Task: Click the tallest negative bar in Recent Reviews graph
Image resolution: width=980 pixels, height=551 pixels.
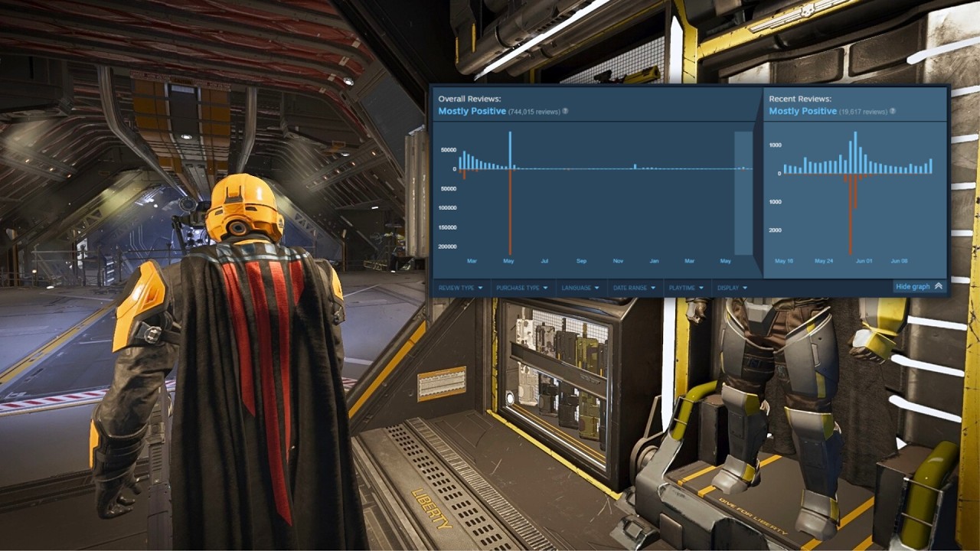Action: tap(850, 214)
